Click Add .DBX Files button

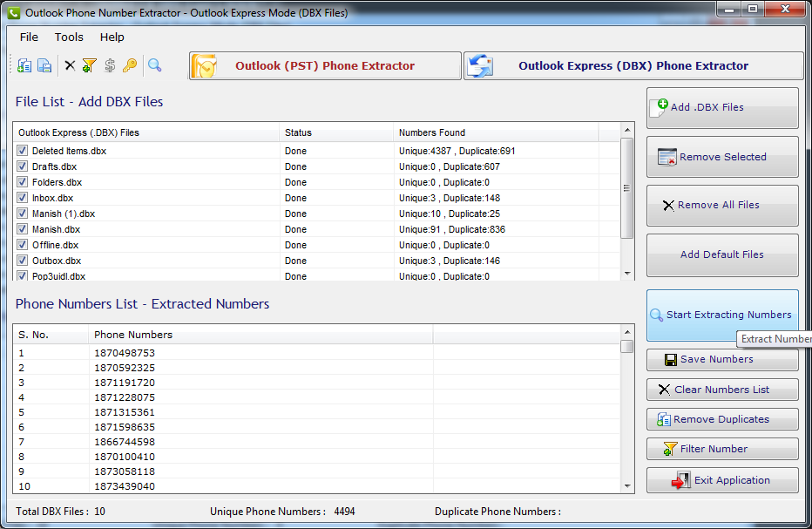[722, 107]
